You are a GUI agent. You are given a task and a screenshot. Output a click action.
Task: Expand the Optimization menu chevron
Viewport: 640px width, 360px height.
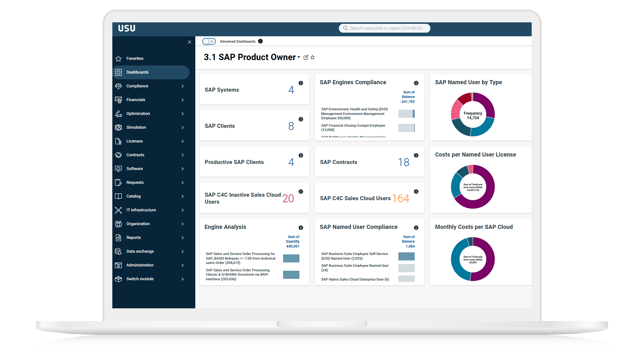point(182,114)
